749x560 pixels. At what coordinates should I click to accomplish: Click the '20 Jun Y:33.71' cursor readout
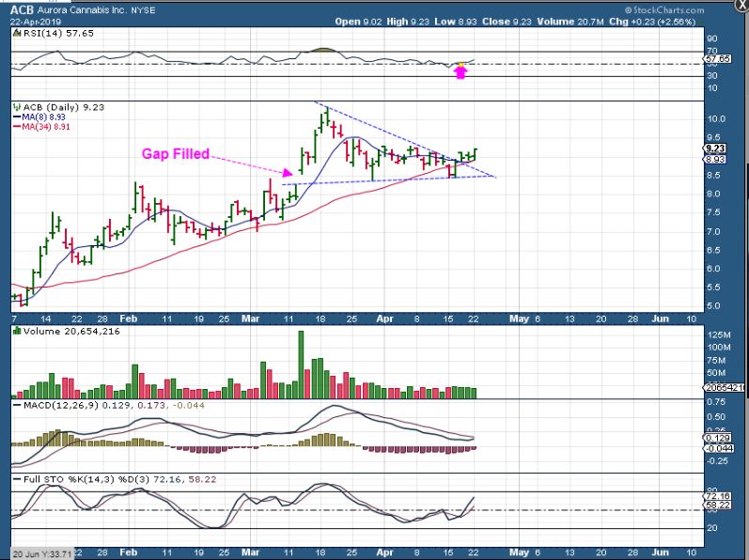(42, 553)
